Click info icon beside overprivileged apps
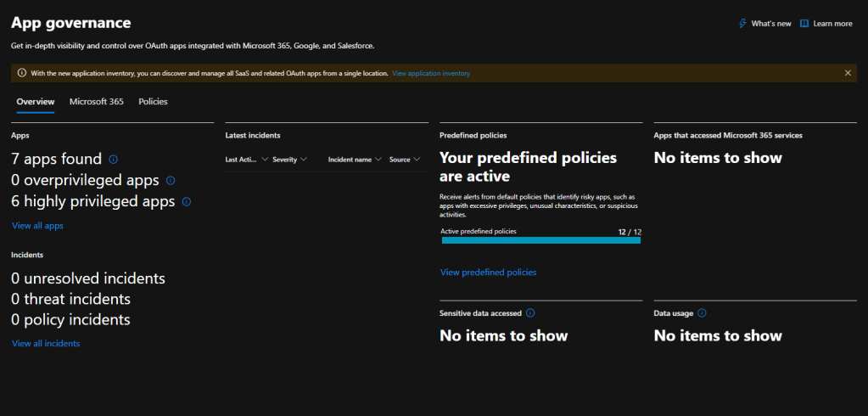Image resolution: width=868 pixels, height=416 pixels. 171,181
